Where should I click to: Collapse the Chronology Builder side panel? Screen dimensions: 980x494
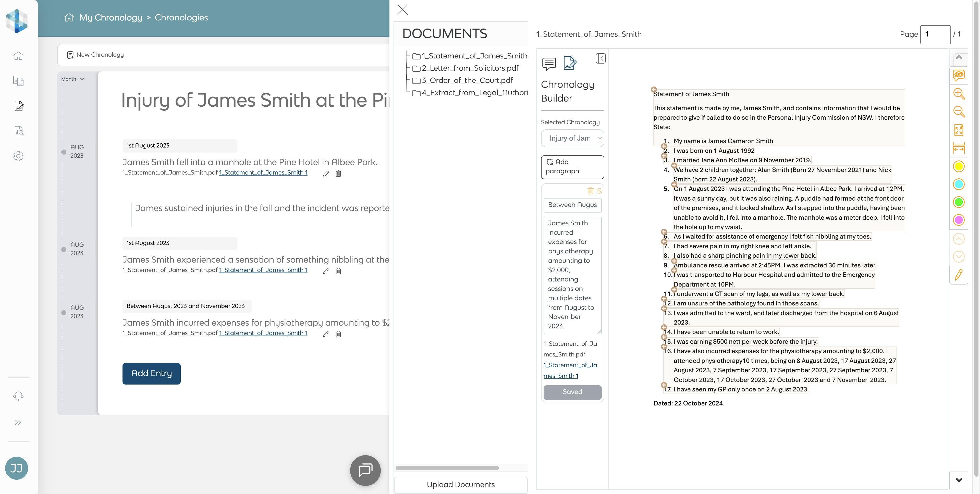(600, 59)
